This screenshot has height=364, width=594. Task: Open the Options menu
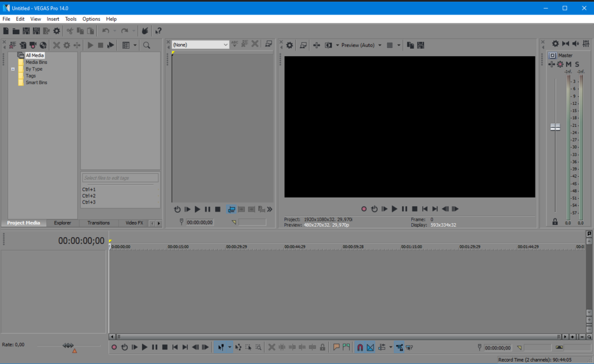pos(91,19)
